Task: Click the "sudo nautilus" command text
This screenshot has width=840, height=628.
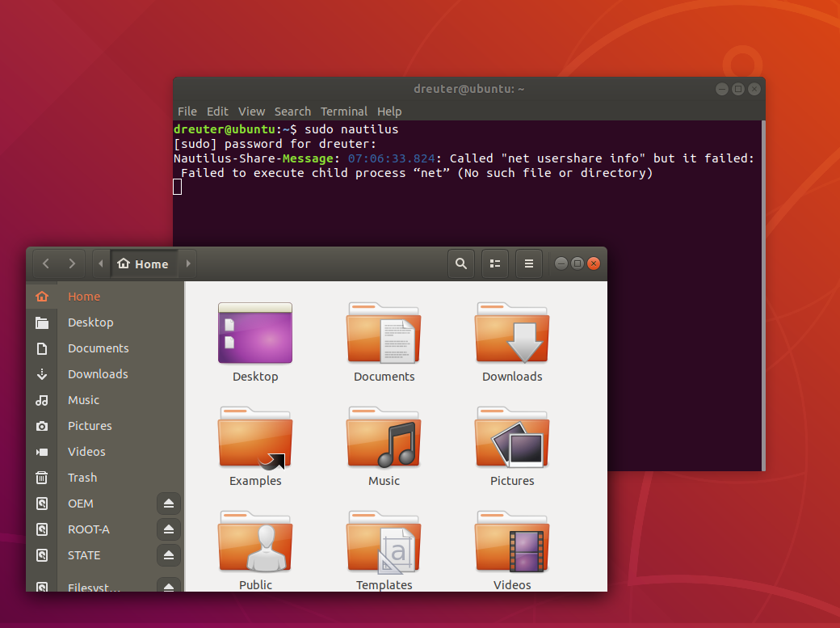Action: [x=351, y=129]
